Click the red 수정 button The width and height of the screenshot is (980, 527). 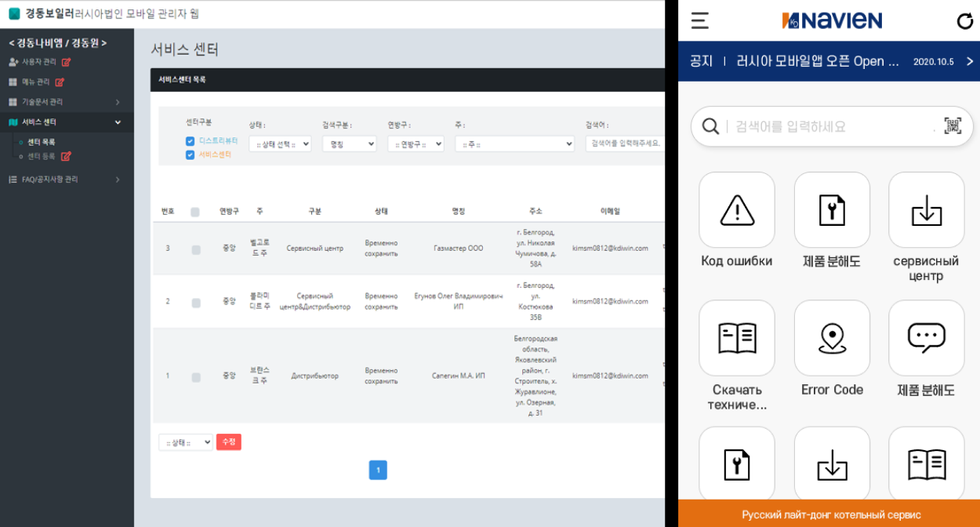point(229,442)
